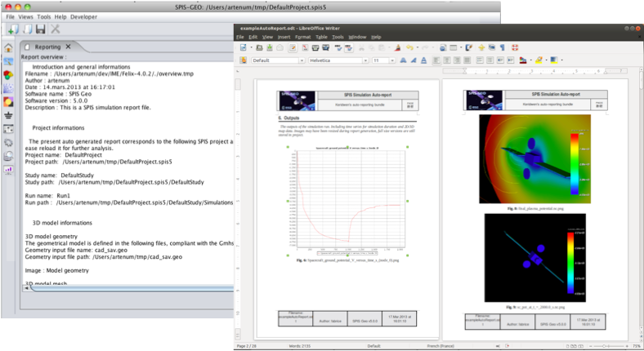Open the Default paragraph style dropdown

click(x=302, y=60)
